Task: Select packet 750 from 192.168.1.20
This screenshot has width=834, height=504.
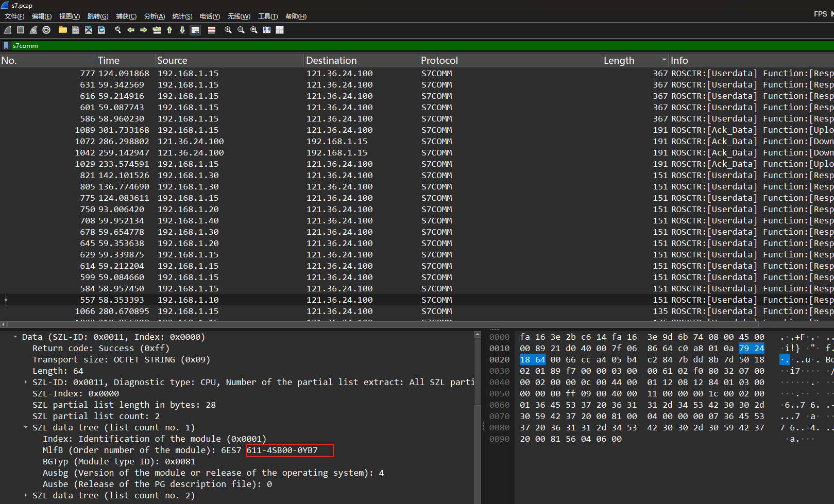Action: click(x=417, y=209)
